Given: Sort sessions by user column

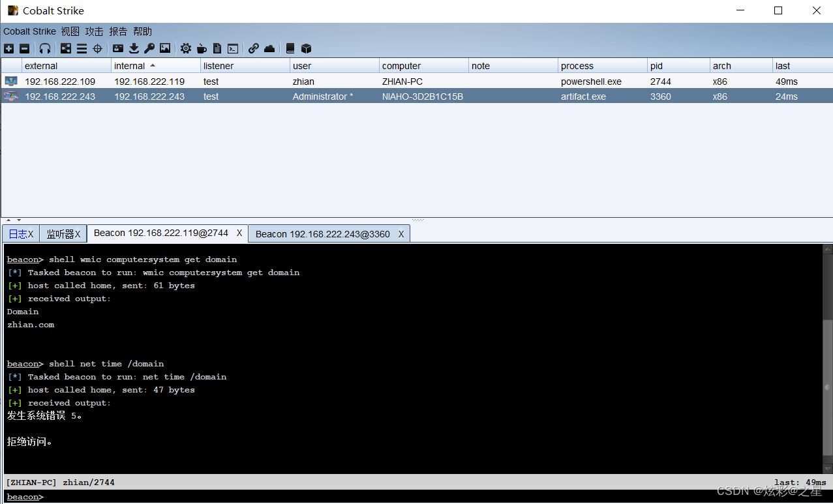Looking at the screenshot, I should (x=335, y=66).
